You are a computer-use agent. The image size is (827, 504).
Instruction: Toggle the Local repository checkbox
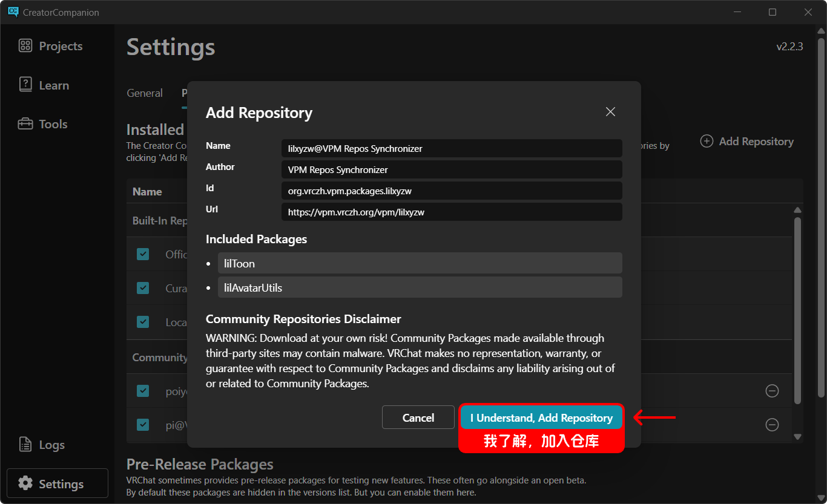click(x=143, y=322)
